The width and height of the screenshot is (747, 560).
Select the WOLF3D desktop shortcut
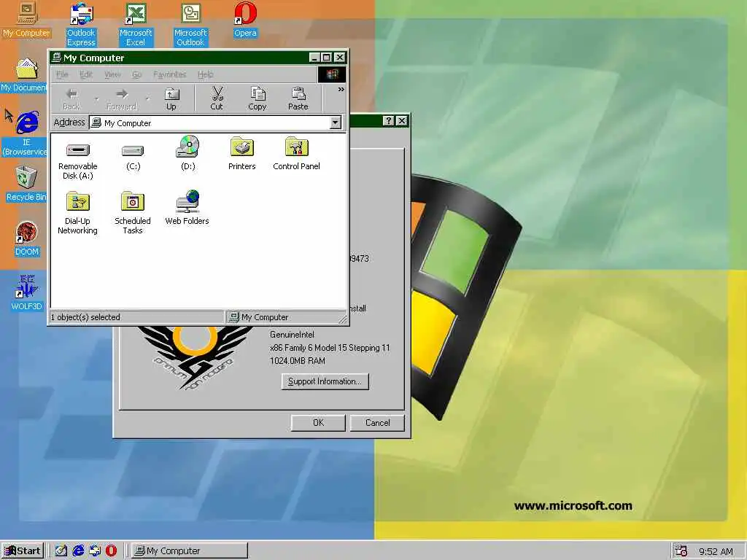coord(27,293)
